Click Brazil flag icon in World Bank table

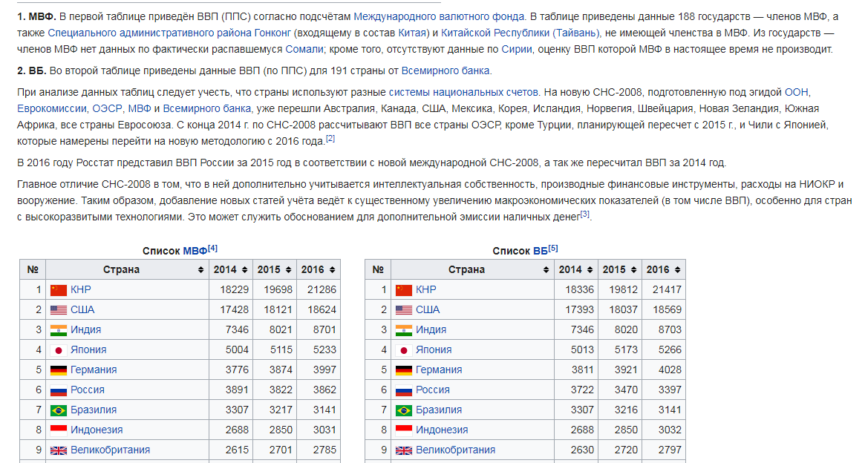tap(403, 410)
